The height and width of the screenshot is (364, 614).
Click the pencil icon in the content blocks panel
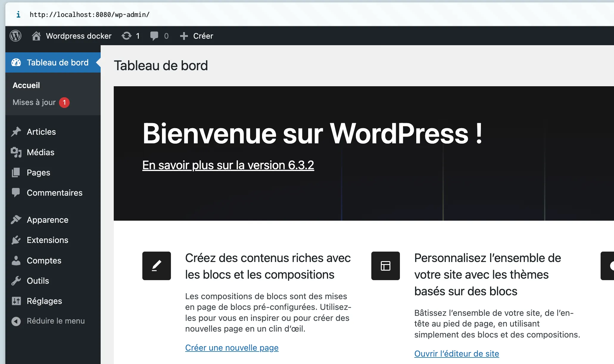tap(156, 266)
